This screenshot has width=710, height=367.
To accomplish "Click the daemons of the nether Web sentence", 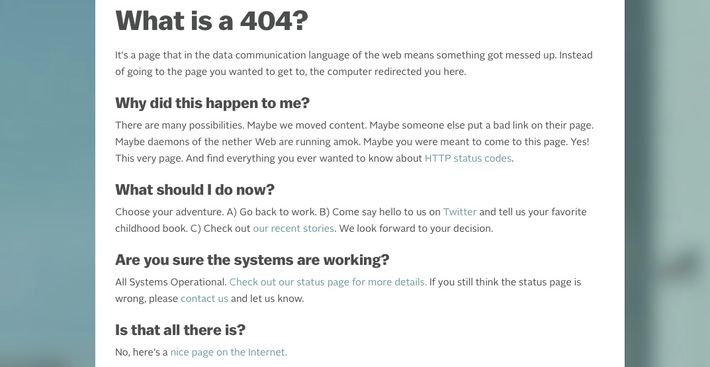I will 238,142.
